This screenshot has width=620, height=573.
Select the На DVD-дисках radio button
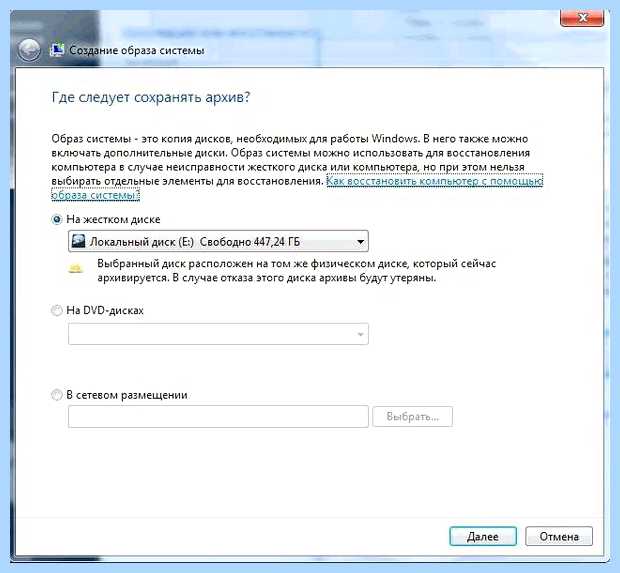click(x=57, y=310)
